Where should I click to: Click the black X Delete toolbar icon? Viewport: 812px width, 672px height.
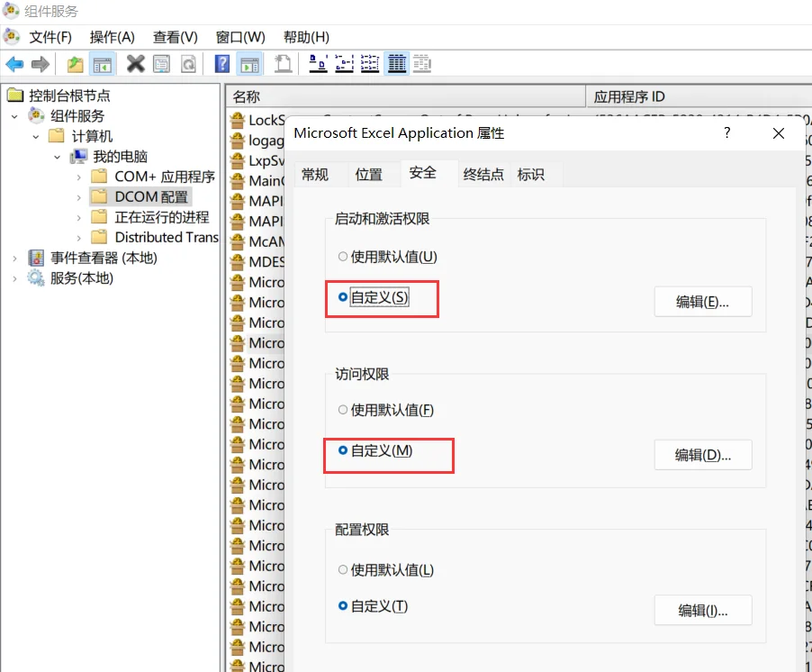coord(136,64)
